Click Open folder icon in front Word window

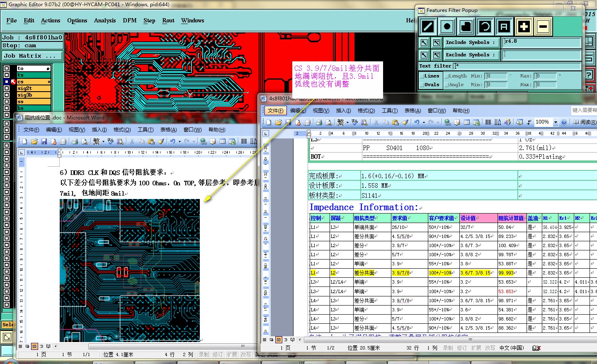(278, 122)
